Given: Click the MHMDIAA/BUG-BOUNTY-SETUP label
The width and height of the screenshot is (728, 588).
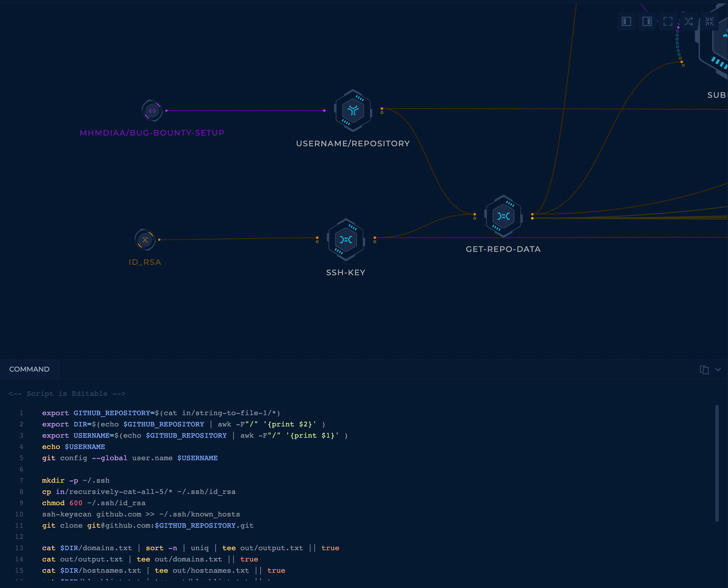Looking at the screenshot, I should tap(152, 133).
